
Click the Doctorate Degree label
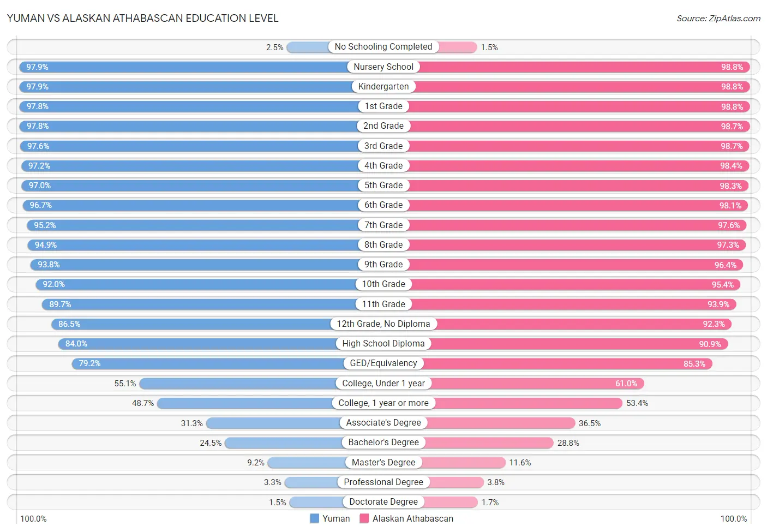tap(383, 501)
